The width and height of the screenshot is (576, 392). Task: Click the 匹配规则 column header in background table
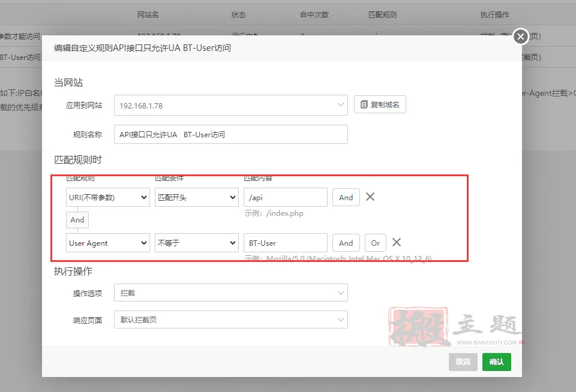(382, 14)
